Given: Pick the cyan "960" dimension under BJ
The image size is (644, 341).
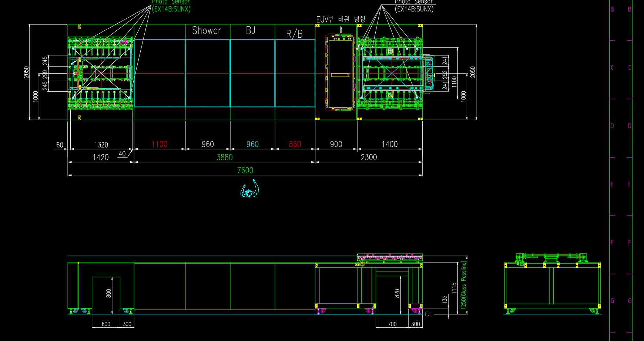Looking at the screenshot, I should tap(252, 144).
